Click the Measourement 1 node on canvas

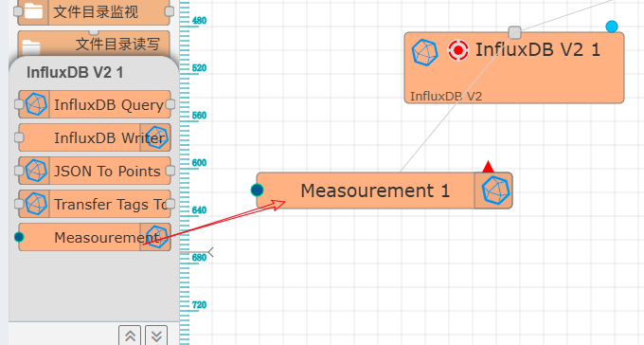pyautogui.click(x=385, y=191)
